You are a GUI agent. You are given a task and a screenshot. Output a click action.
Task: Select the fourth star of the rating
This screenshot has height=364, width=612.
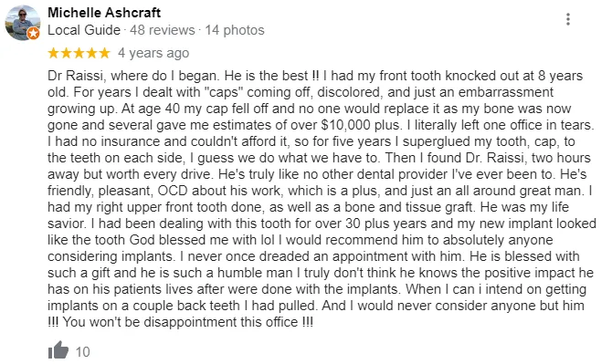click(91, 53)
